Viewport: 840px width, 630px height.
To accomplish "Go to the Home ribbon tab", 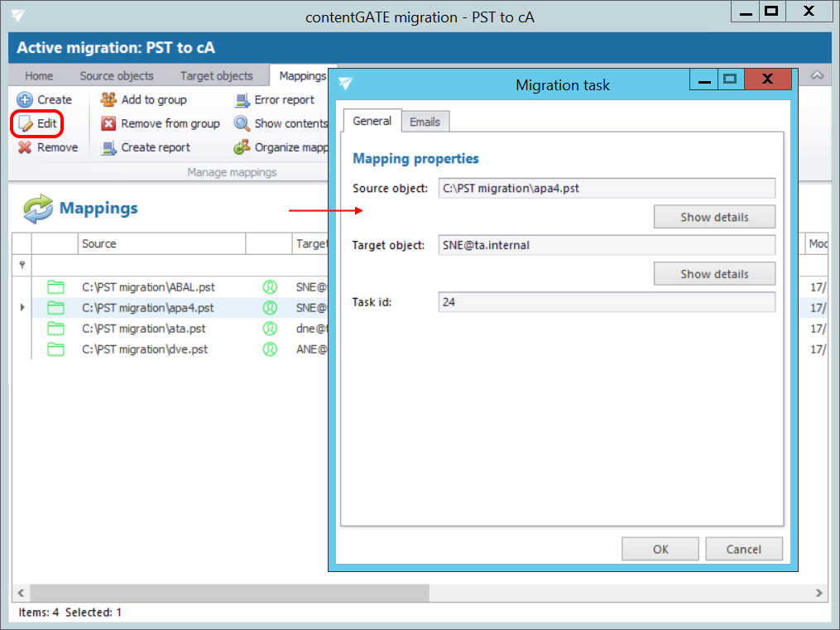I will (39, 75).
